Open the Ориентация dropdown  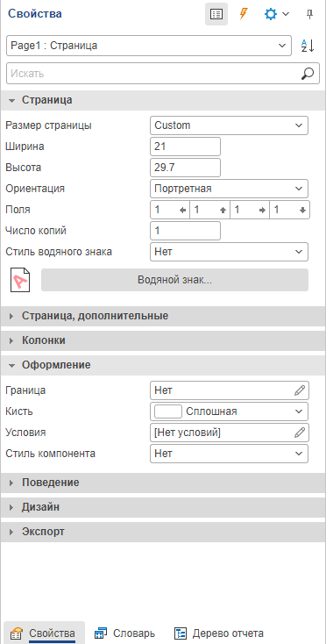229,189
